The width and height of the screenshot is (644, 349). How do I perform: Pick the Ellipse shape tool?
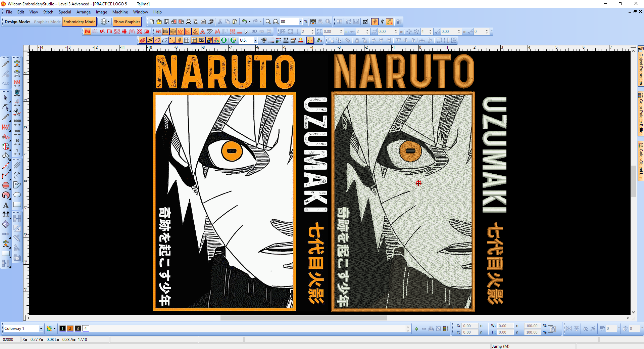pos(17,195)
